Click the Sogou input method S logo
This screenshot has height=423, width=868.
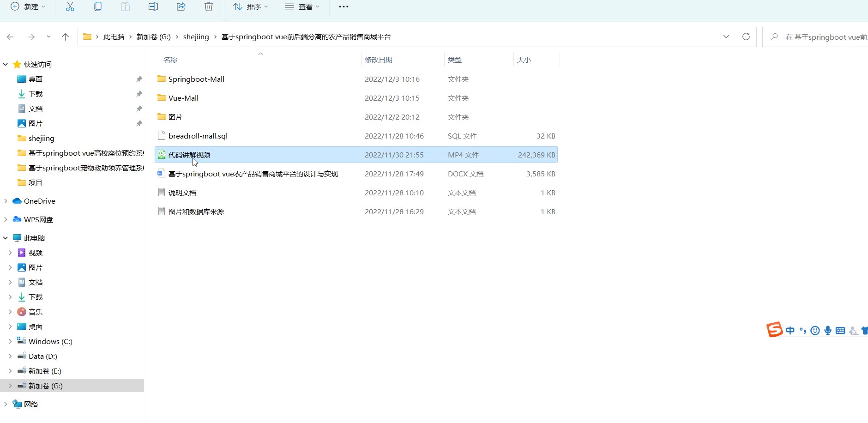point(775,329)
